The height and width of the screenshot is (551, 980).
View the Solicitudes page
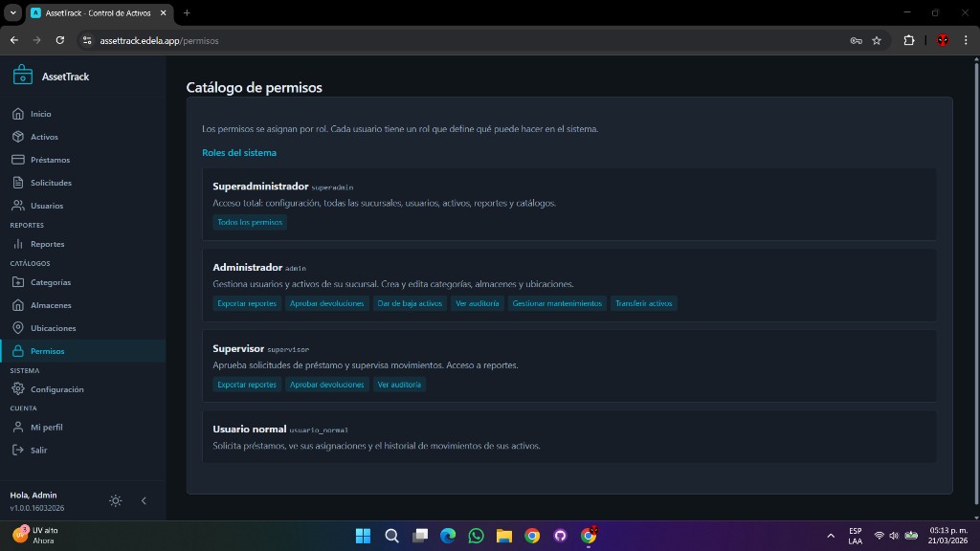49,182
